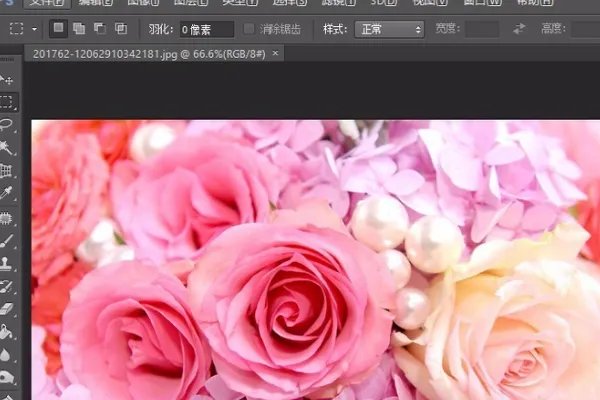
Task: Select the Sponge tool
Action: (x=7, y=377)
